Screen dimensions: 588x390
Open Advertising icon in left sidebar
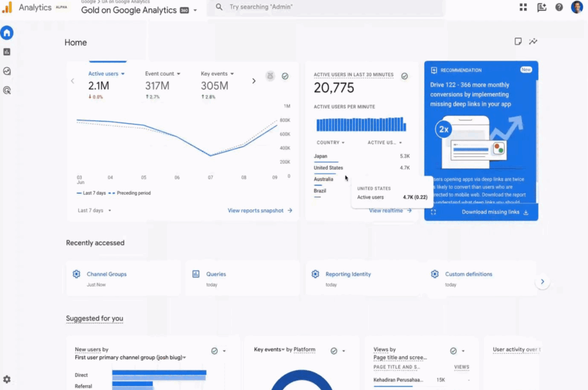click(7, 90)
